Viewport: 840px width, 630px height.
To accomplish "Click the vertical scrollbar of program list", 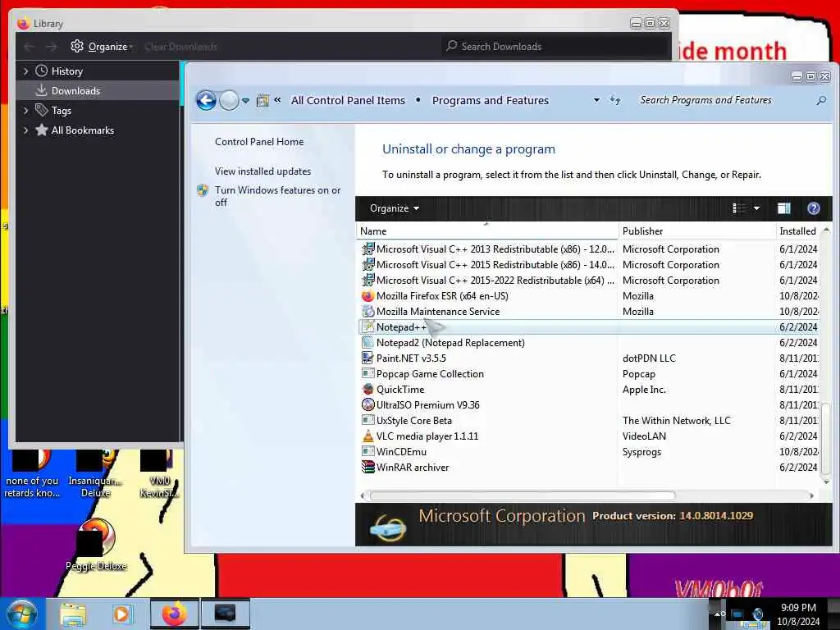I will [826, 438].
